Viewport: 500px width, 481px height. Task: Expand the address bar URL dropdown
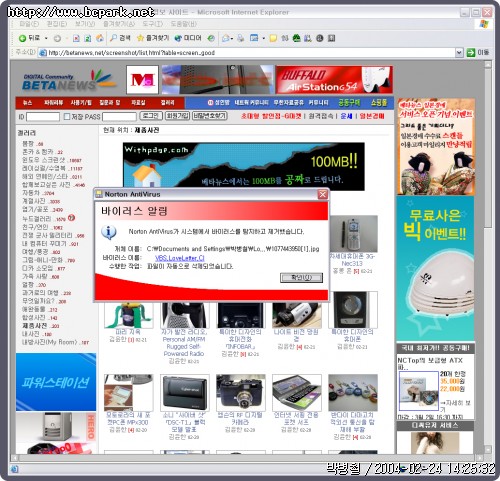(459, 52)
